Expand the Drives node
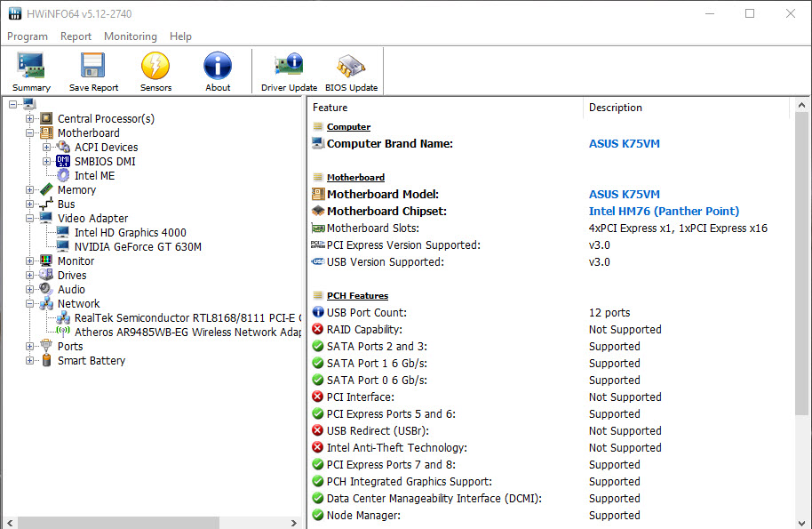812x529 pixels. [x=30, y=275]
